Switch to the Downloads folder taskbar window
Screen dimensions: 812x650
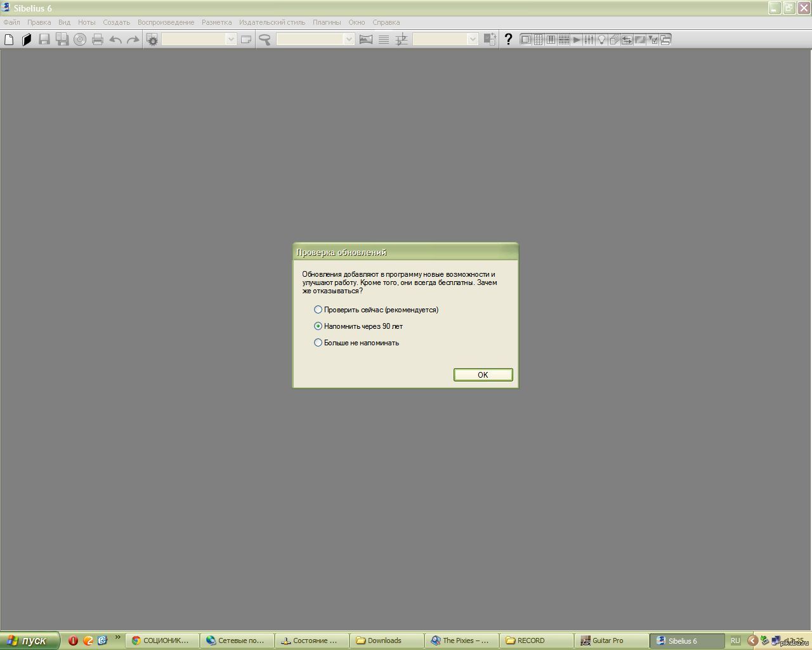point(387,640)
